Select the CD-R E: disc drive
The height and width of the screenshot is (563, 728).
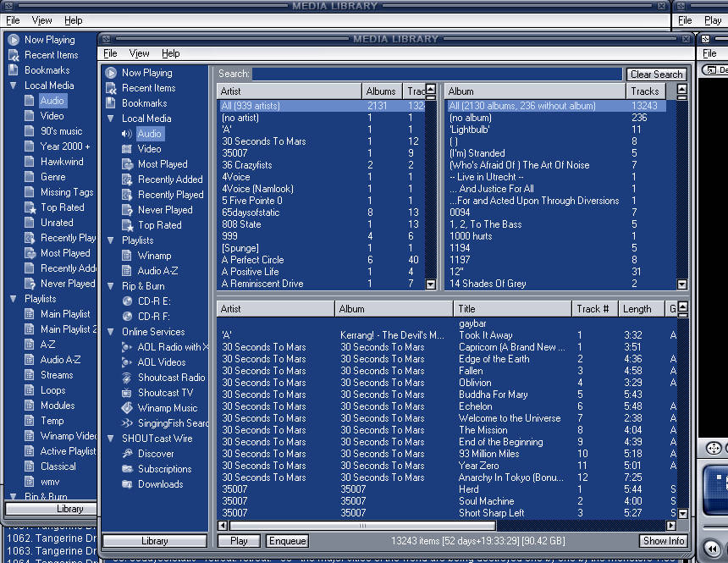(x=154, y=301)
